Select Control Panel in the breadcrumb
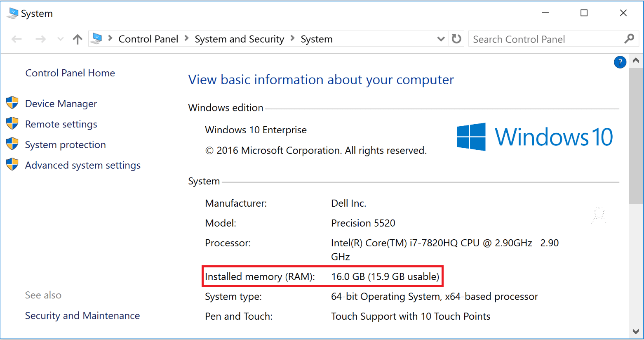The image size is (644, 340). point(148,39)
